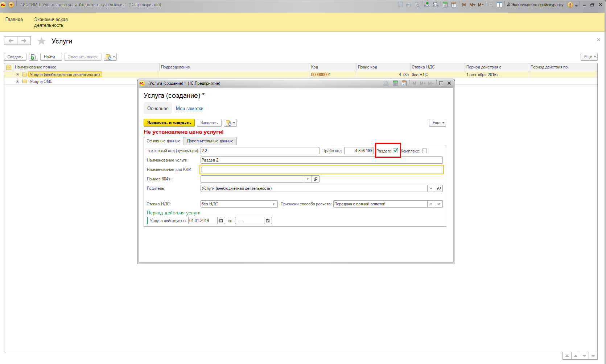This screenshot has width=606, height=364.
Task: Open the Экономическая деятельность menu section
Action: pos(51,22)
